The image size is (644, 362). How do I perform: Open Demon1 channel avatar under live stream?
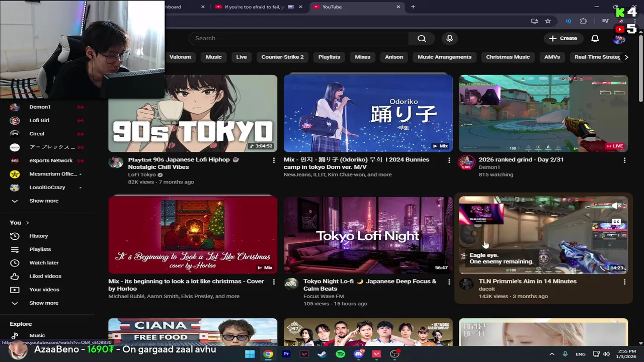466,162
